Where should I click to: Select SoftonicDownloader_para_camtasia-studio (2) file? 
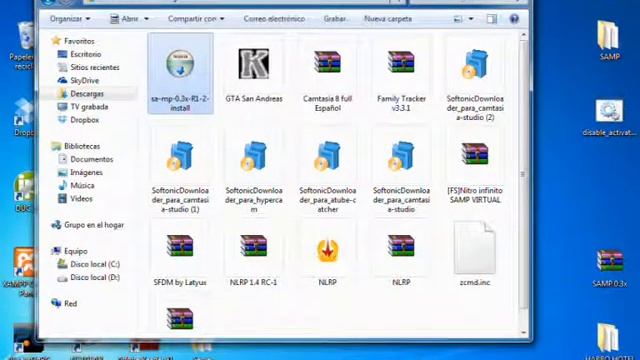[x=475, y=84]
